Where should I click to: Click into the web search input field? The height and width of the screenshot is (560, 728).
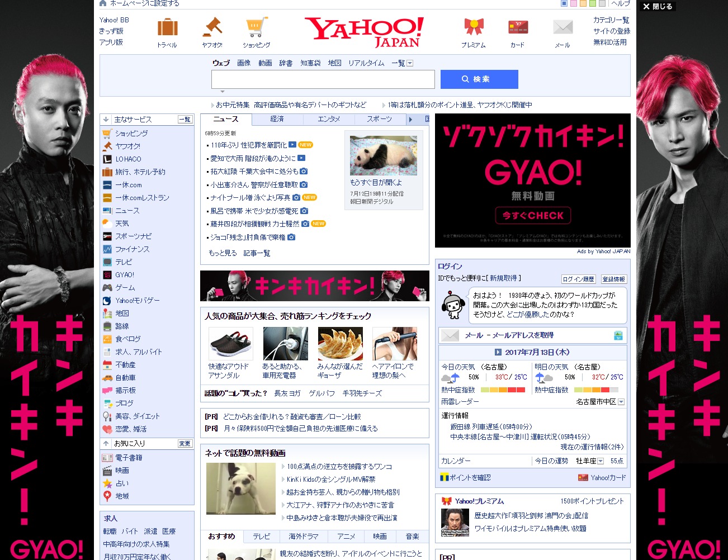coord(323,79)
